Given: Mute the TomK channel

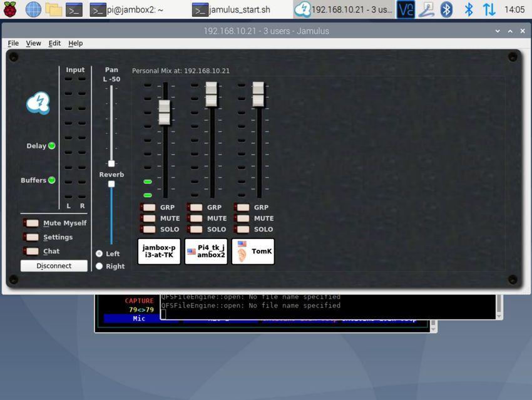Looking at the screenshot, I should pyautogui.click(x=242, y=218).
